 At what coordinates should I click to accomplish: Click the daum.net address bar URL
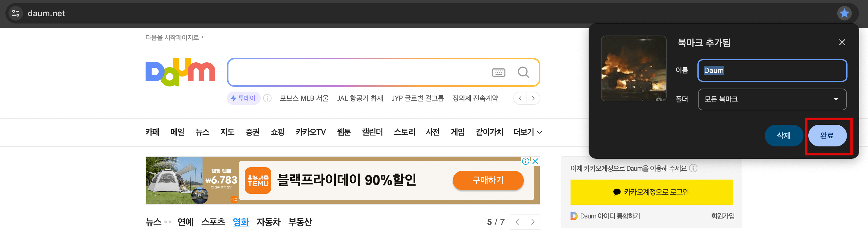[x=46, y=14]
